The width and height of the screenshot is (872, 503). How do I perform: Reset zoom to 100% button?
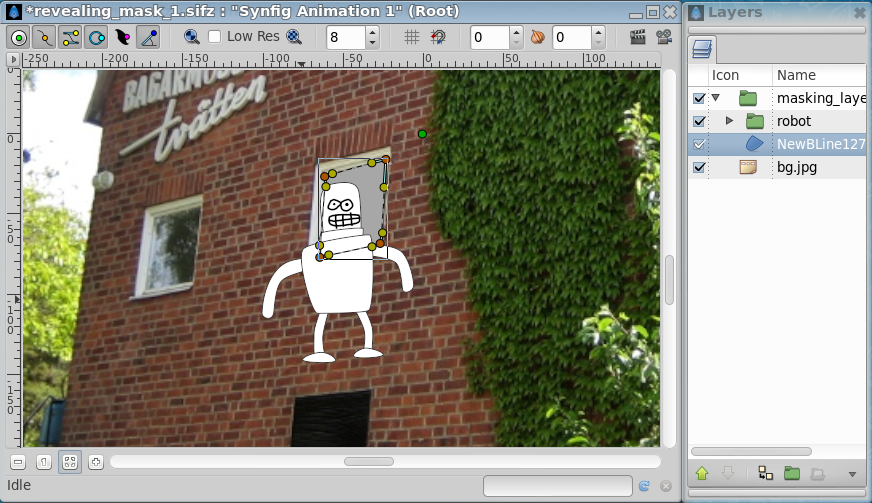[x=43, y=462]
